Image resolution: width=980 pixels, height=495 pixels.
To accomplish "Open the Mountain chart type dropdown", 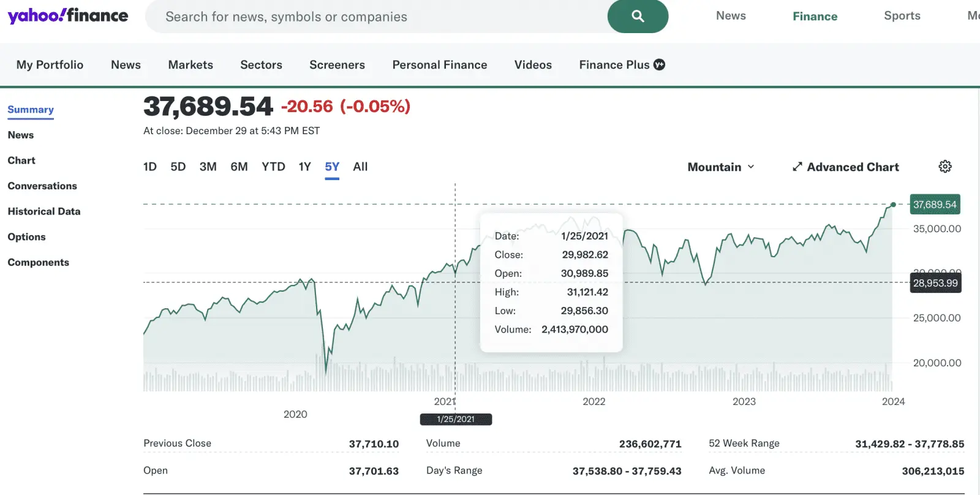I will tap(721, 166).
